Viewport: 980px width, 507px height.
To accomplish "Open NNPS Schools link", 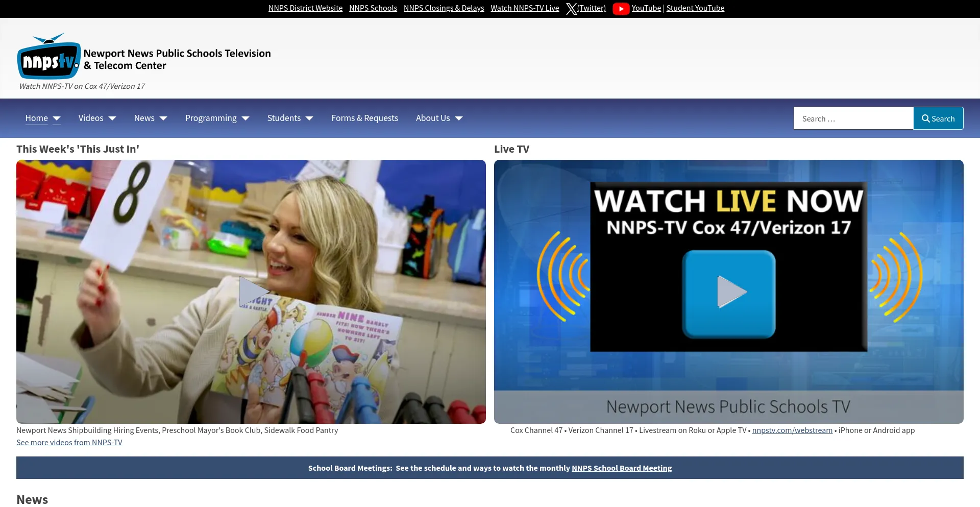I will 373,8.
